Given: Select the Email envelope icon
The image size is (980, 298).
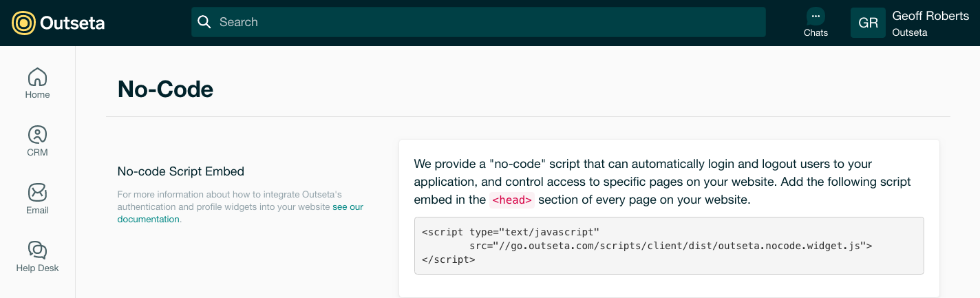Looking at the screenshot, I should [x=37, y=191].
